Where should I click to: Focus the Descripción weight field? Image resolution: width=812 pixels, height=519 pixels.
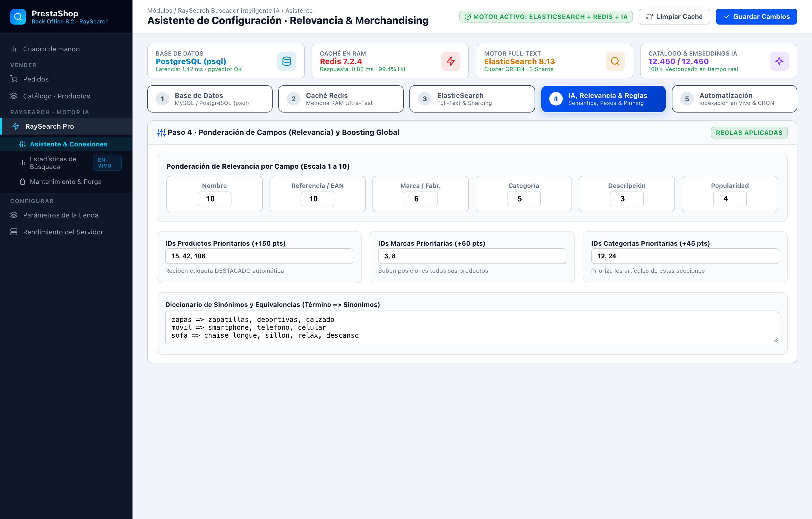tap(626, 199)
